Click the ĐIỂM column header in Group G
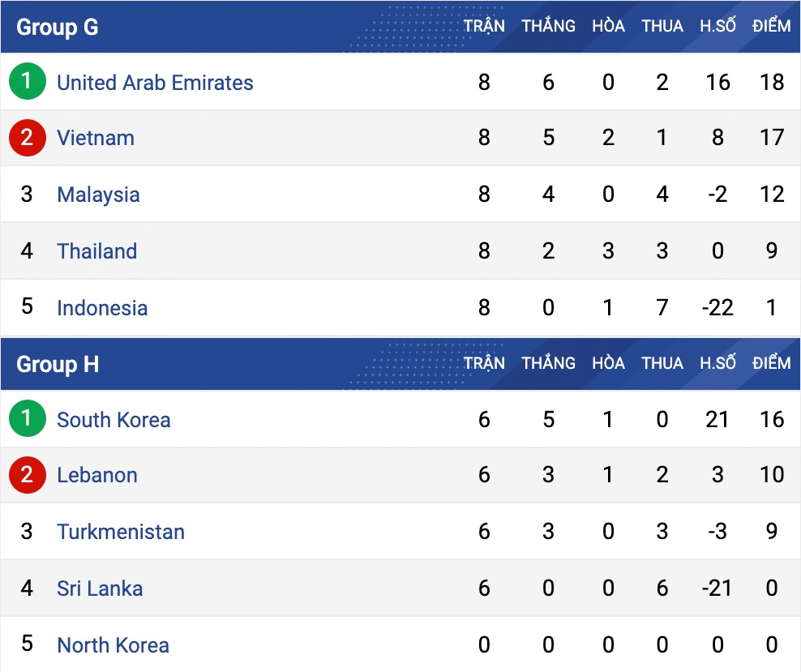The image size is (801, 672). click(x=771, y=26)
